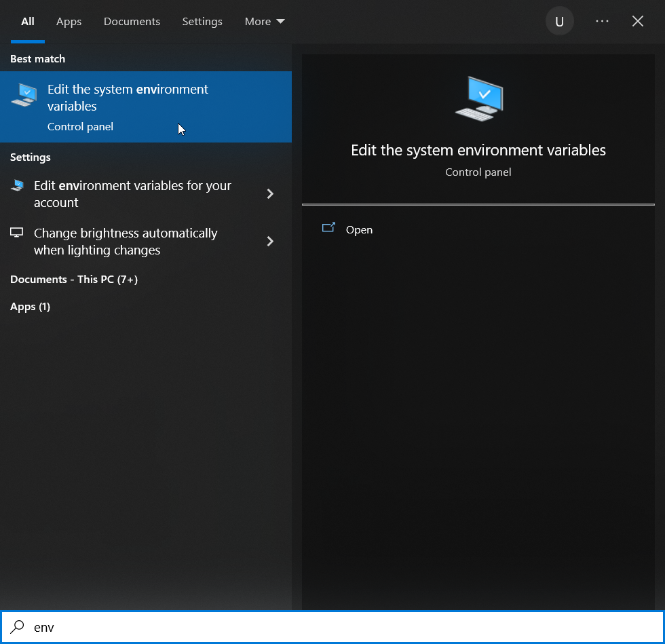
Task: Click the env search text field
Action: [339, 627]
